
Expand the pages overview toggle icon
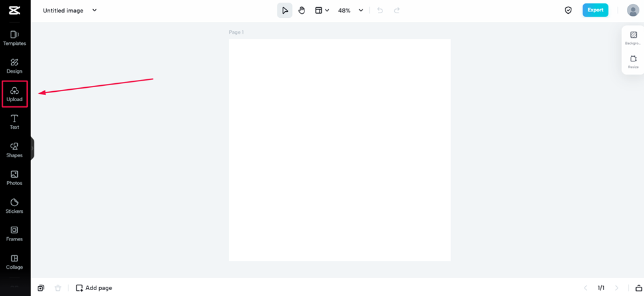[638, 288]
